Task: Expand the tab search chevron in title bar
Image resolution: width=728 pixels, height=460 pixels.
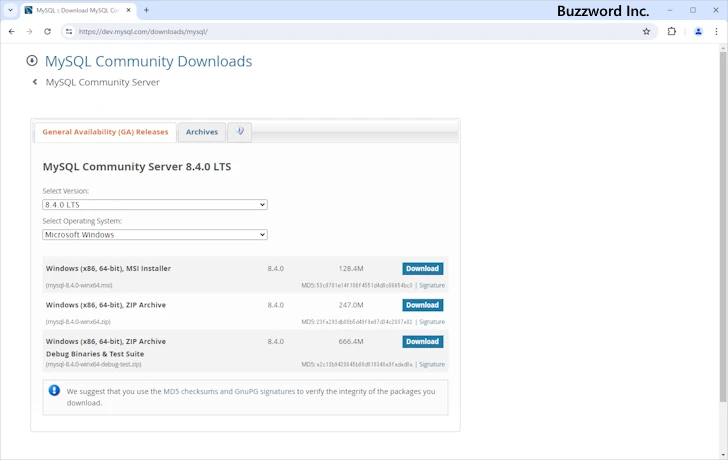Action: coord(10,10)
